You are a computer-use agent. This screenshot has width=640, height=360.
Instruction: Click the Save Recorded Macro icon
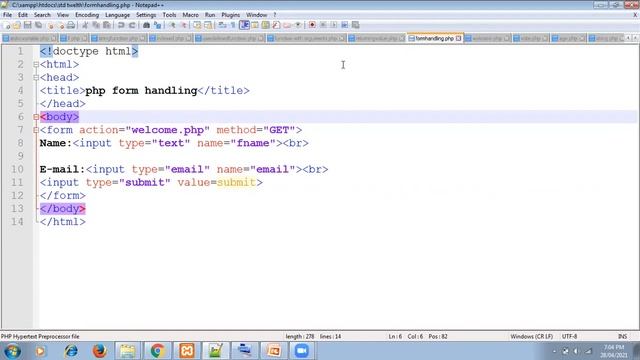pyautogui.click(x=356, y=25)
